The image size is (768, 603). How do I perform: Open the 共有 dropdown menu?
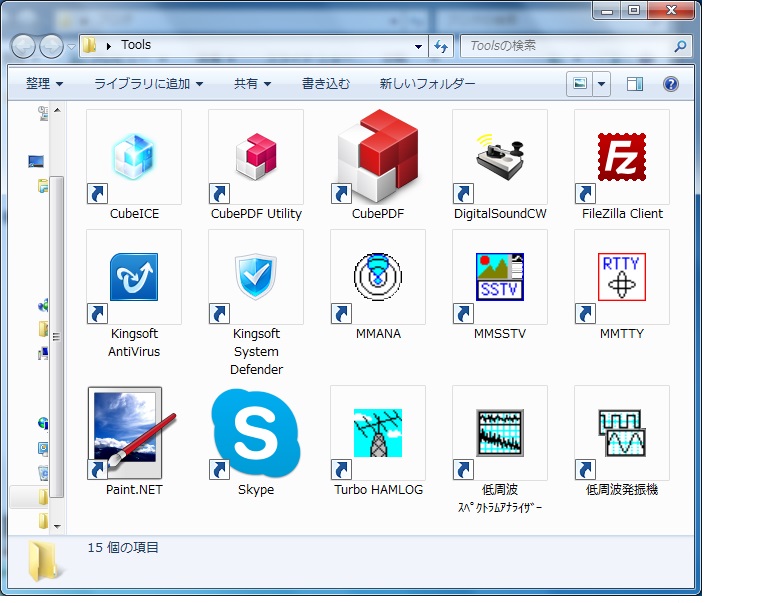(252, 84)
